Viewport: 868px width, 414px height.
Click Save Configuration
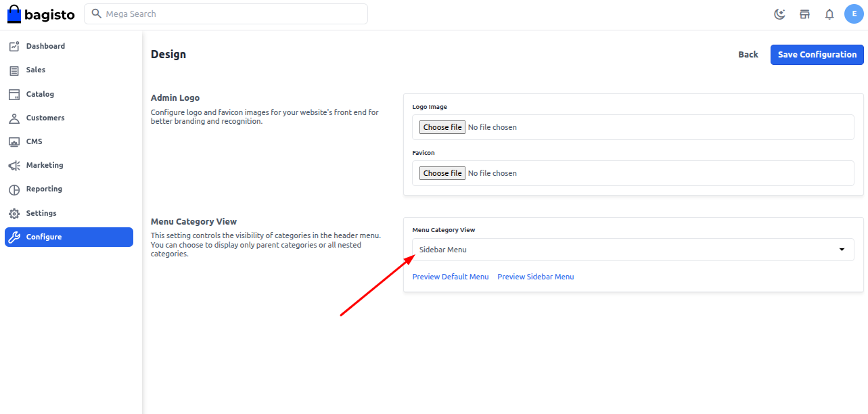817,54
